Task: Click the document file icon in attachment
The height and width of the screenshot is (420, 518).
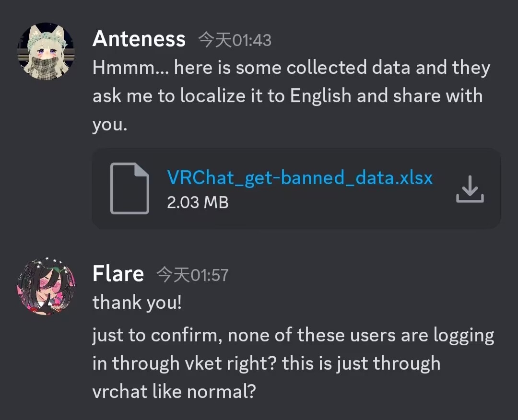Action: tap(129, 188)
